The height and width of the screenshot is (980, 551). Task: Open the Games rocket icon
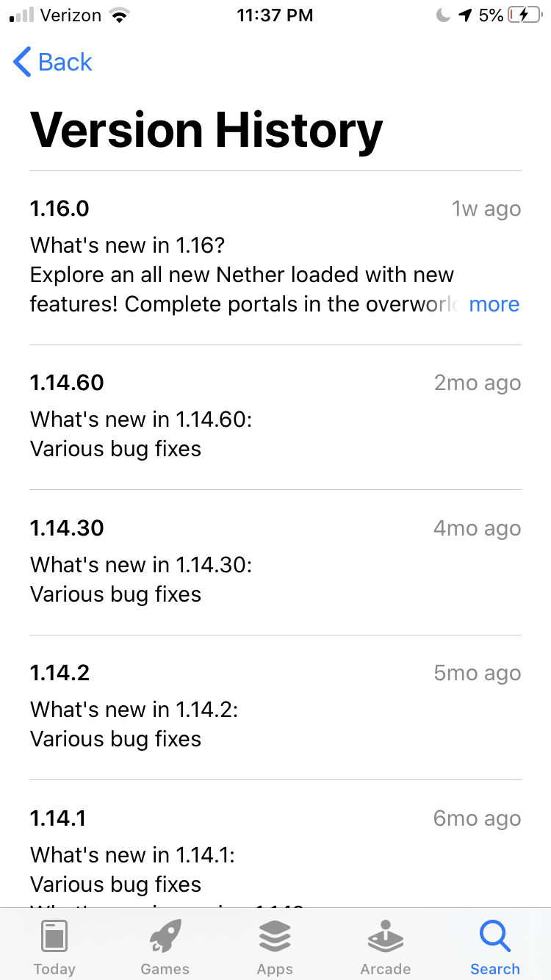pos(165,937)
